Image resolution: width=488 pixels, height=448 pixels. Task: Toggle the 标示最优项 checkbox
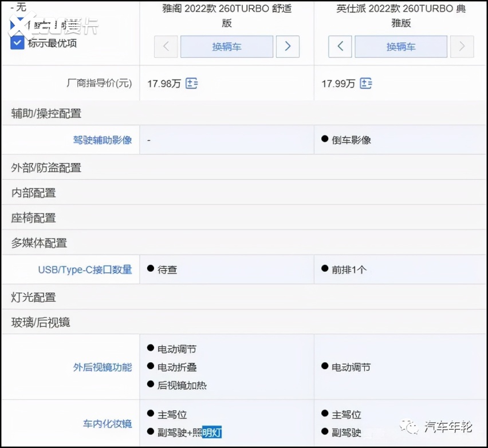[x=17, y=42]
